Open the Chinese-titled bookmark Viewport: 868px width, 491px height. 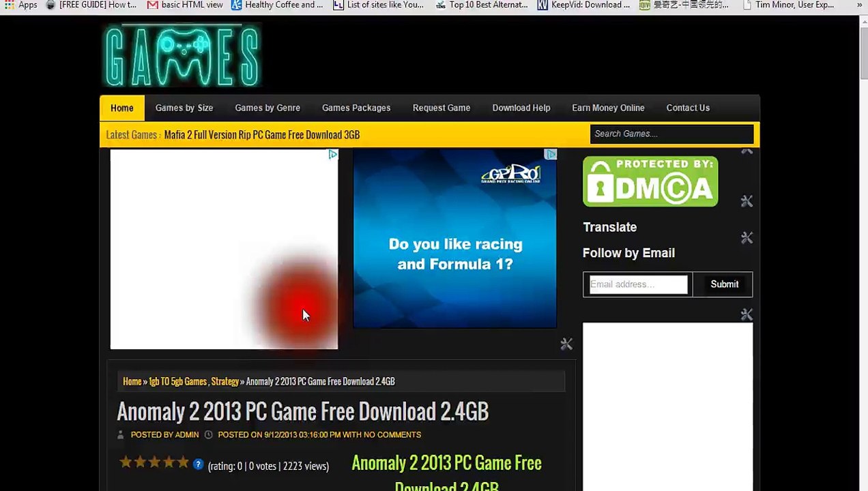click(684, 5)
